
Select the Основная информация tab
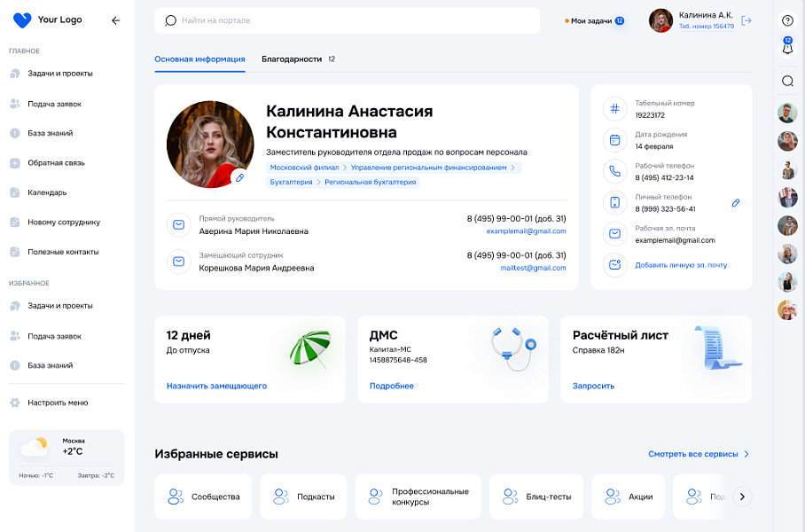coord(199,59)
